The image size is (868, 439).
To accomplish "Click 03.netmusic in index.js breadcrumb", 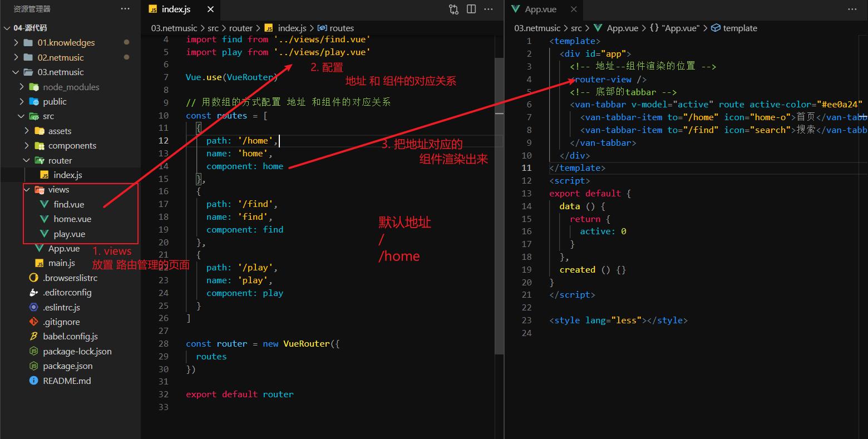I will click(x=174, y=28).
